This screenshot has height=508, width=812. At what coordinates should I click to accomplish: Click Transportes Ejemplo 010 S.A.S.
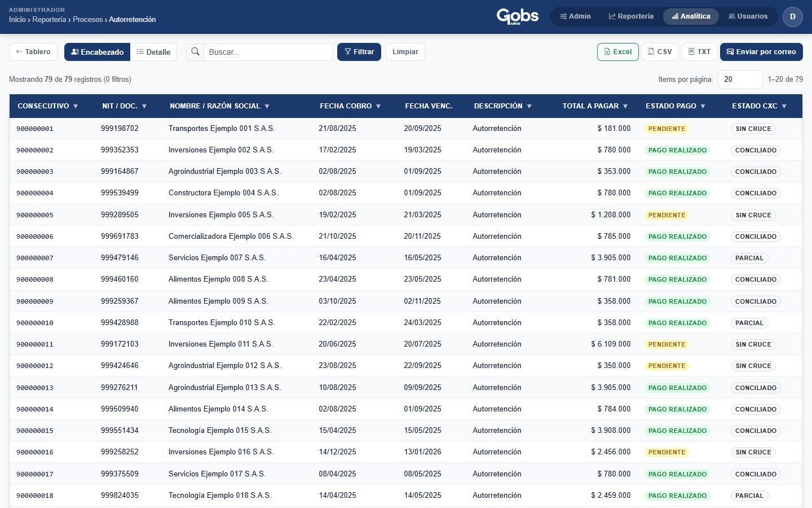click(222, 323)
